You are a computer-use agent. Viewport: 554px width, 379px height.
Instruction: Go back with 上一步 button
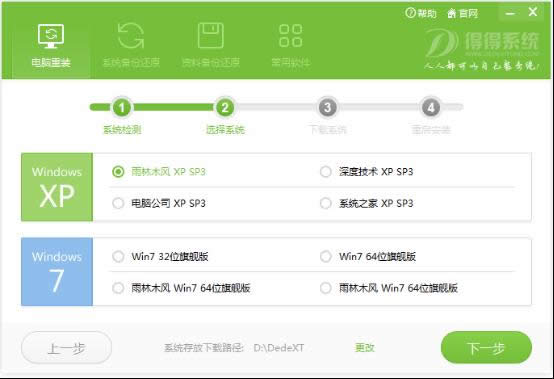[66, 348]
